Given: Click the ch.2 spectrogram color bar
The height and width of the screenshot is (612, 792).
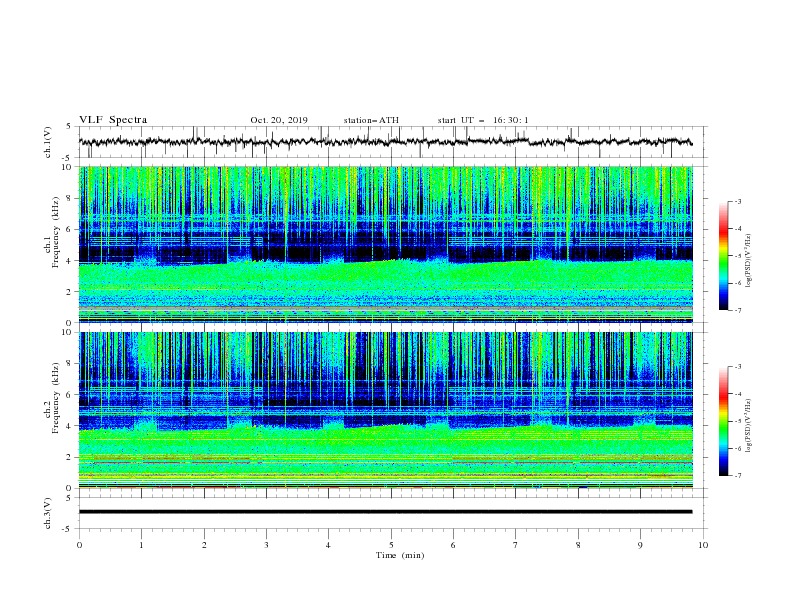Looking at the screenshot, I should [723, 421].
